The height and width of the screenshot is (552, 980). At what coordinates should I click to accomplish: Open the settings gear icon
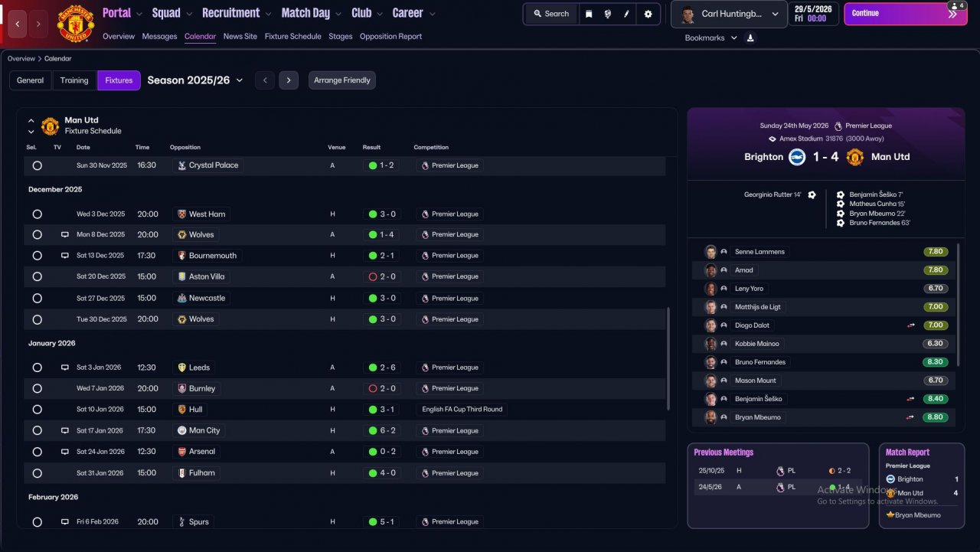pyautogui.click(x=648, y=14)
